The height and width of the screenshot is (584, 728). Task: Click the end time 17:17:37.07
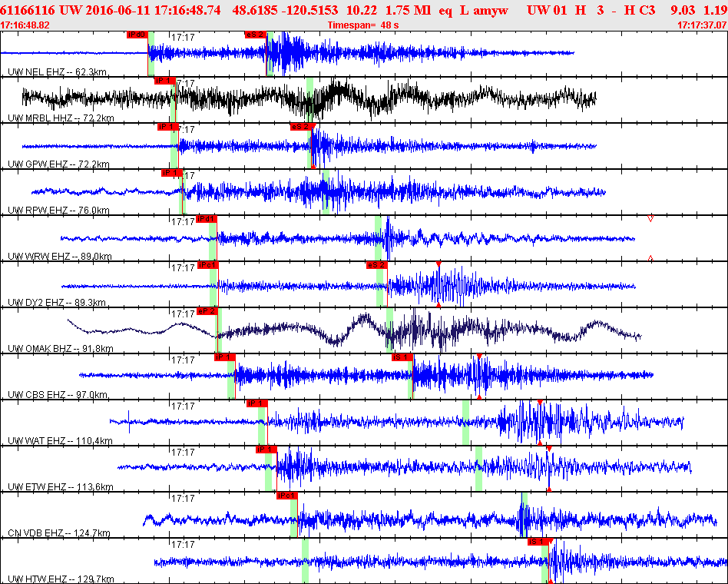tap(702, 25)
